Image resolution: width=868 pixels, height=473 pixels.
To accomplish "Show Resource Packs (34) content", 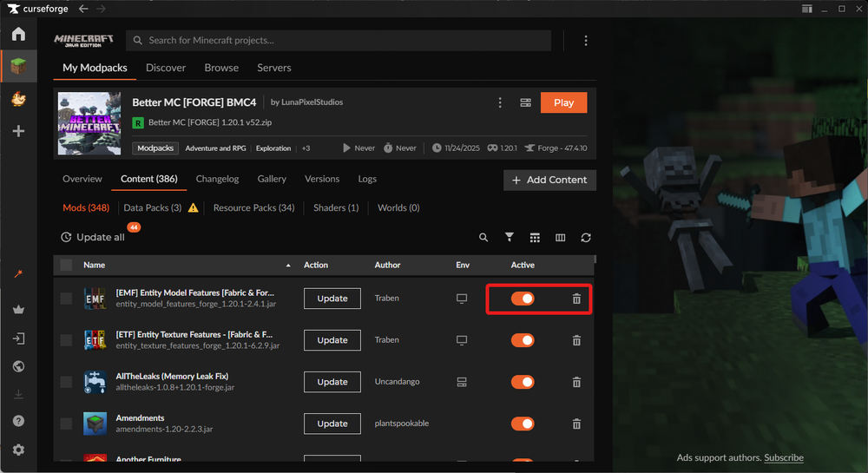I will [x=254, y=208].
